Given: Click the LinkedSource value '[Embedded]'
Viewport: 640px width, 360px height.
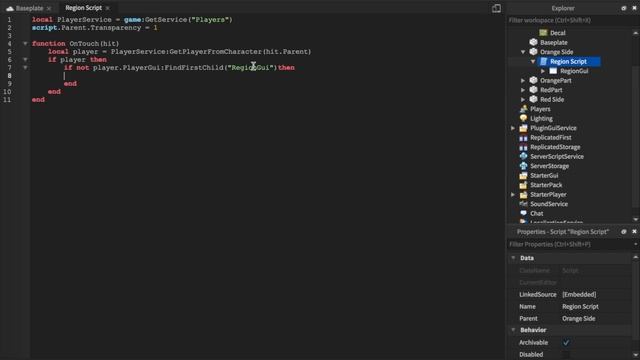Looking at the screenshot, I should (x=579, y=294).
